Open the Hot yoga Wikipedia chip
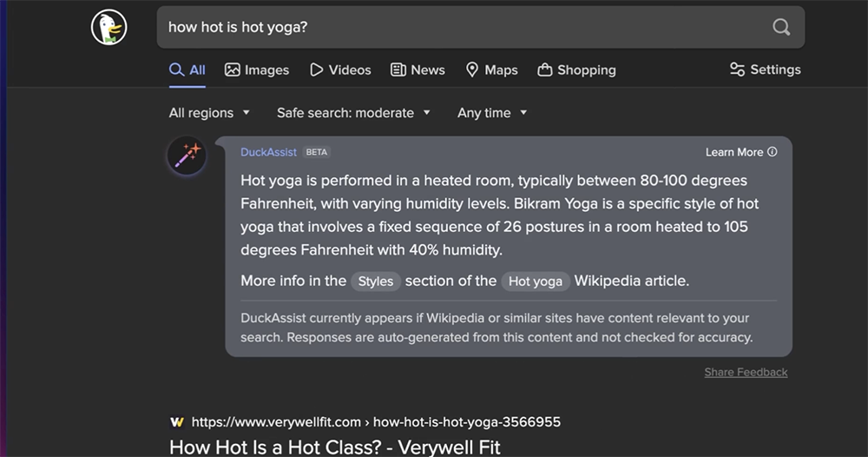This screenshot has width=868, height=457. (535, 281)
